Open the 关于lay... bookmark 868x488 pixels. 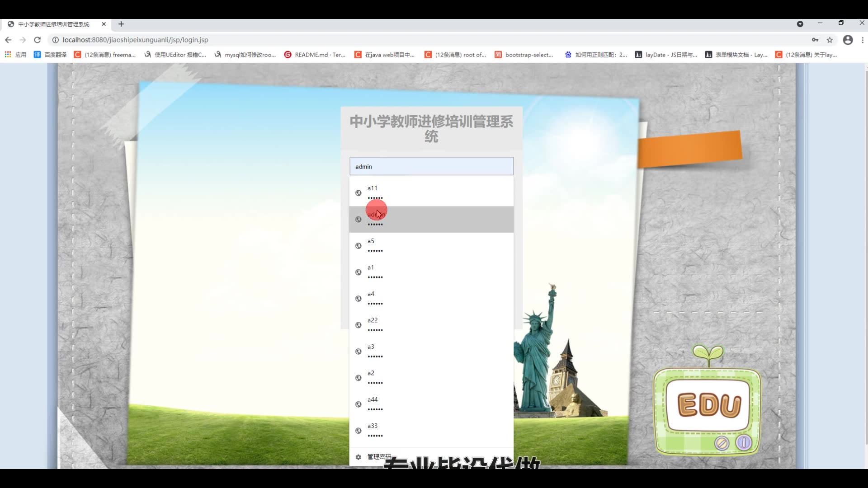pyautogui.click(x=806, y=55)
